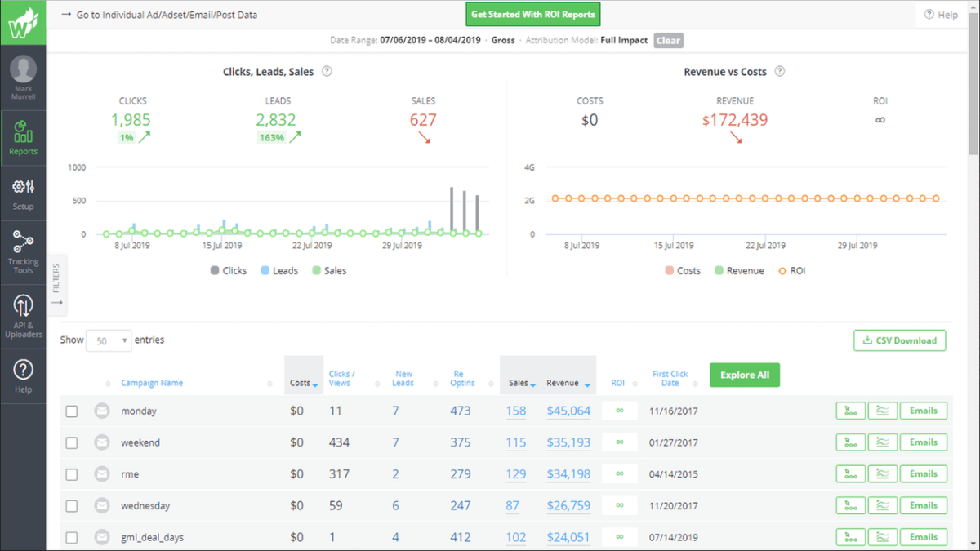Toggle the Sales legend series
980x551 pixels.
point(328,270)
